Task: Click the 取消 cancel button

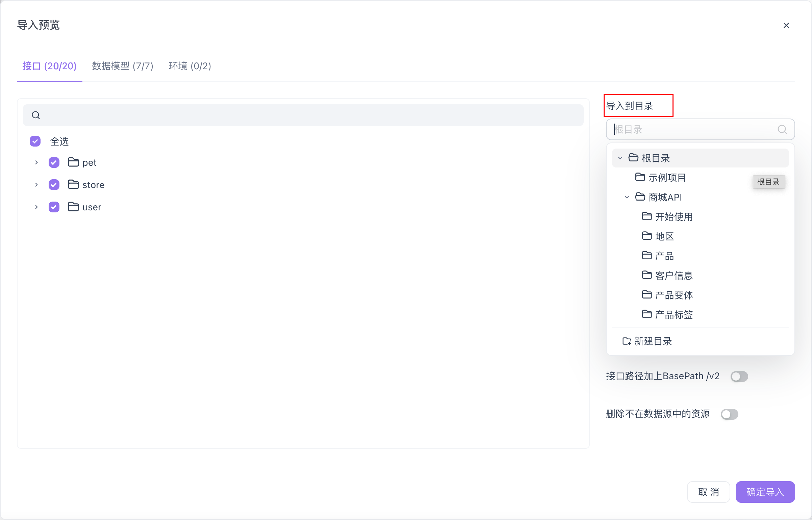Action: (x=709, y=492)
